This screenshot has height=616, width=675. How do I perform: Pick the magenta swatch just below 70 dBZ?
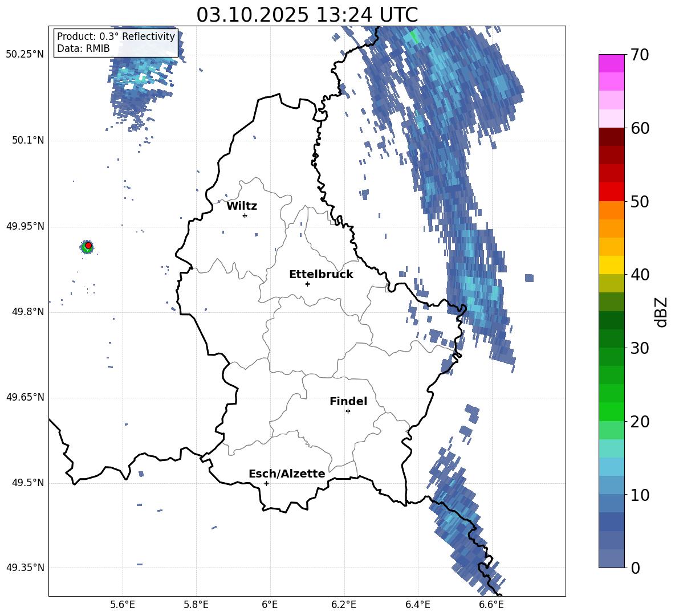click(611, 63)
